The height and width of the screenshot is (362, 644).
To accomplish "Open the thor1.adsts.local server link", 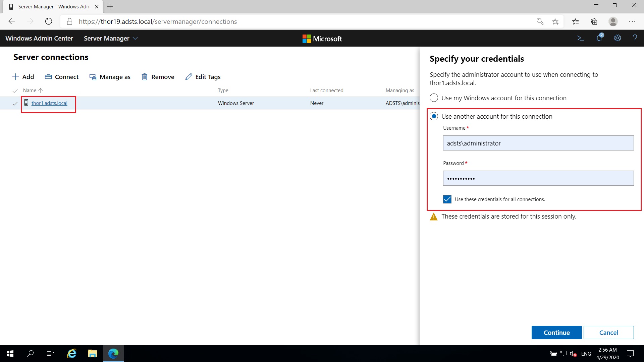I will point(49,103).
